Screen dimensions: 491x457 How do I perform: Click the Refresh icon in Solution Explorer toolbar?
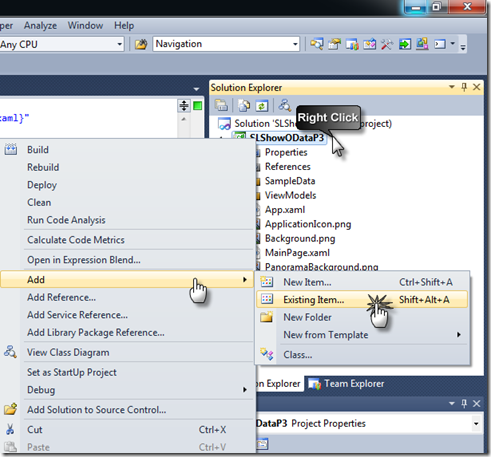point(262,105)
